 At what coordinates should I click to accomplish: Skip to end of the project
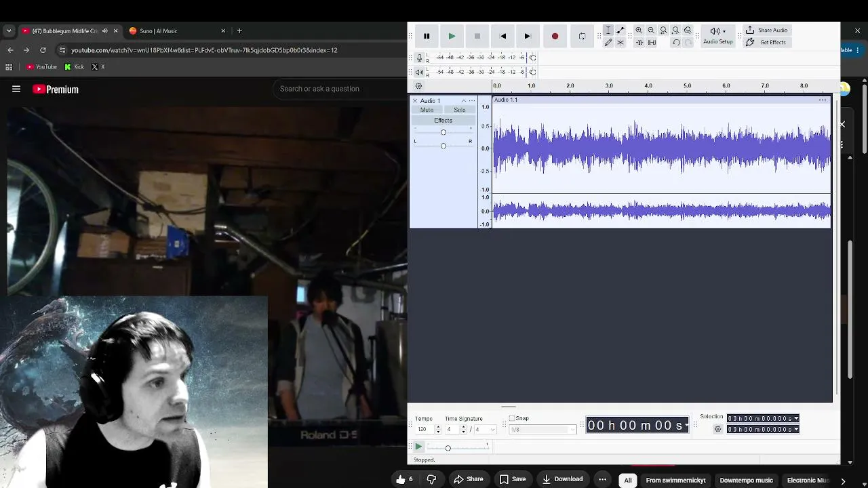pos(528,36)
